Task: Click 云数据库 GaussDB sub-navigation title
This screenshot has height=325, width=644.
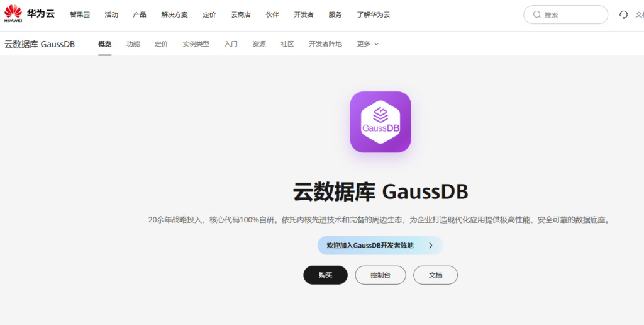Action: pos(40,44)
